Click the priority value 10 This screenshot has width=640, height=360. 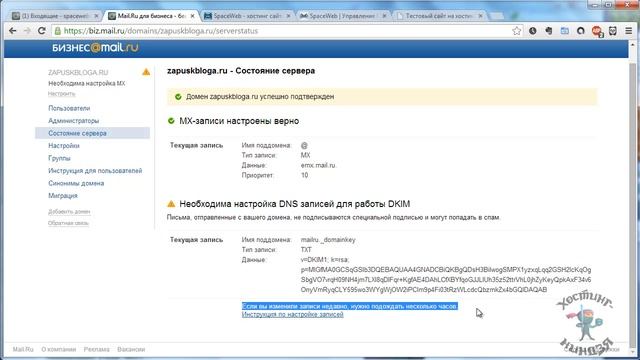coord(304,175)
